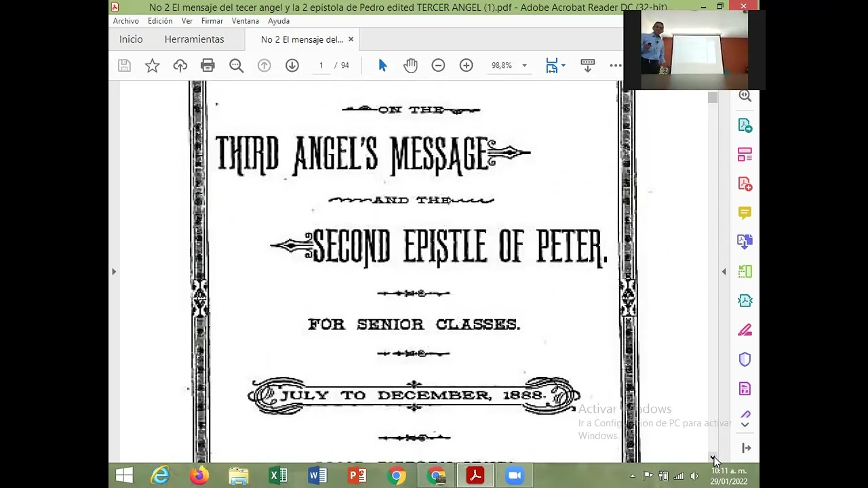
Task: Go to previous page arrow
Action: tap(264, 66)
